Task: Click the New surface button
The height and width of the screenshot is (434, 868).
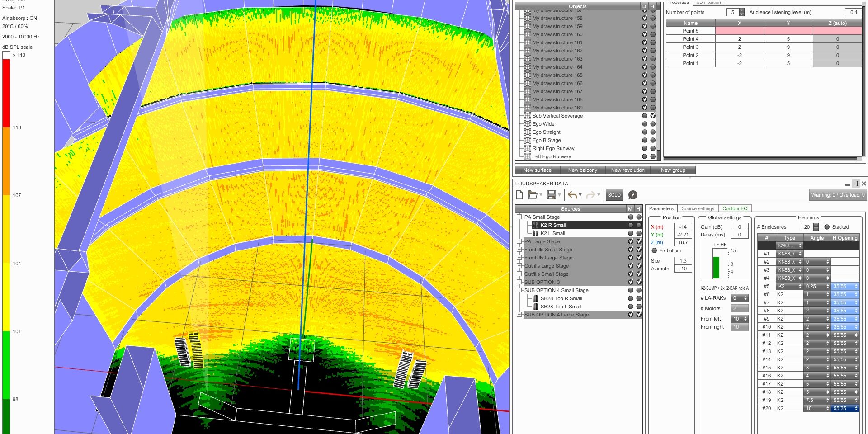Action: tap(538, 170)
